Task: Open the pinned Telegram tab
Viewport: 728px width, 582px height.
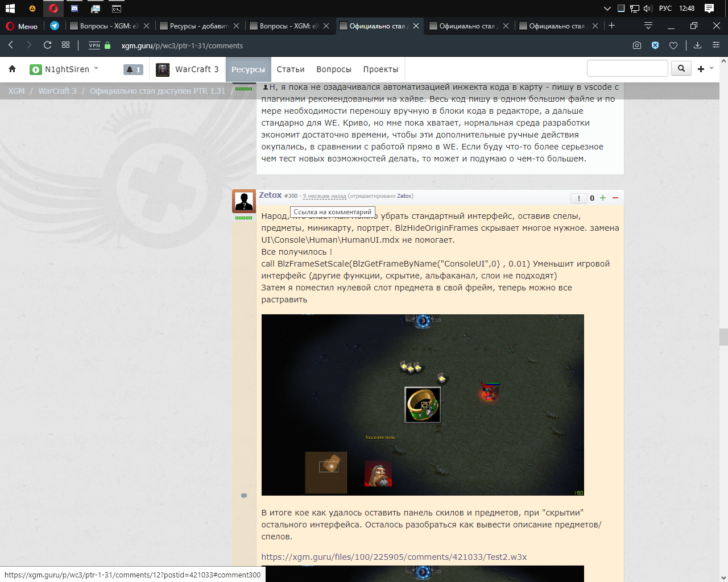Action: [x=55, y=26]
